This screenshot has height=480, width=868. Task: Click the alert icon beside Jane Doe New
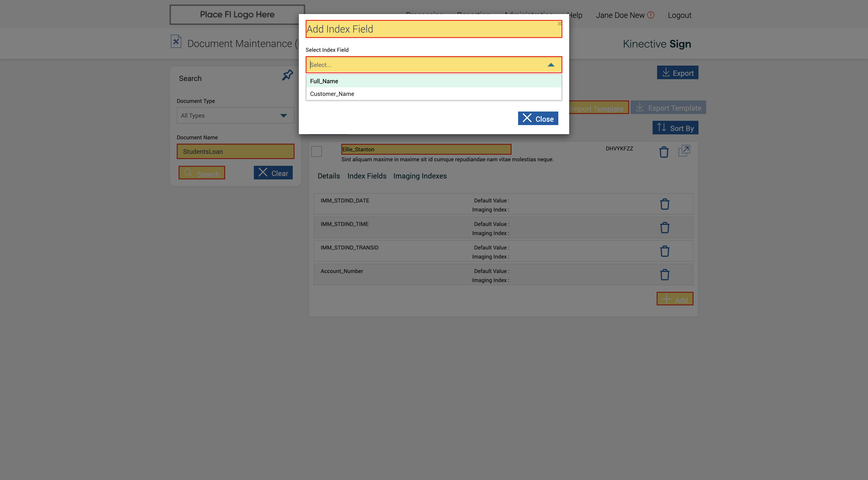651,15
